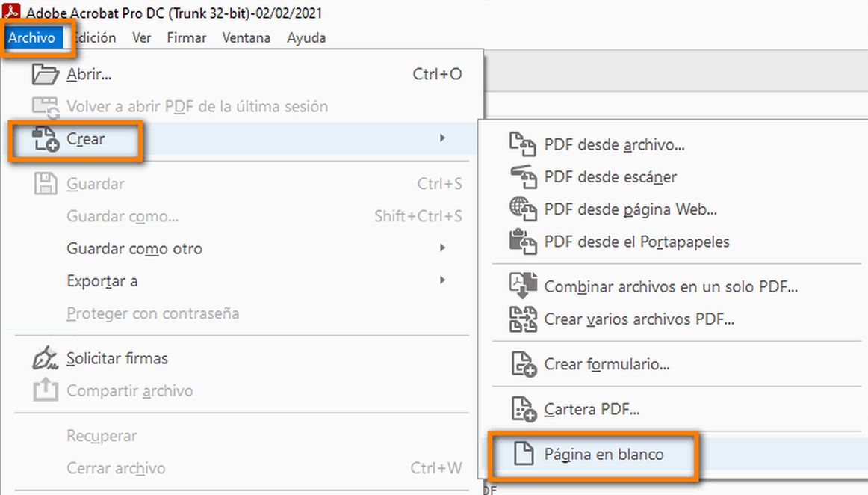Select the PDF desde escáner icon
868x495 pixels.
524,176
